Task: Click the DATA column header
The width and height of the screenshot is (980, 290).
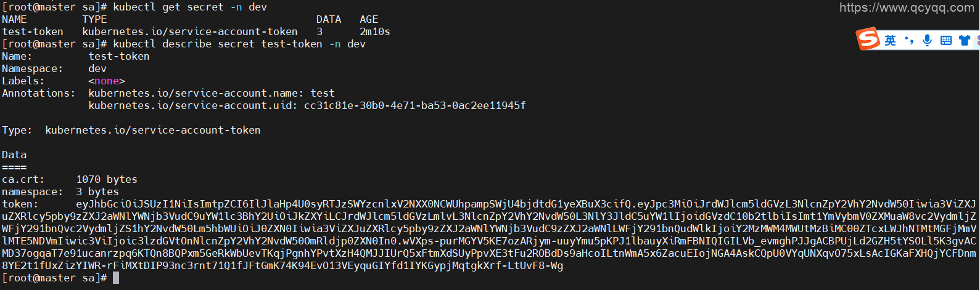Action: coord(329,20)
